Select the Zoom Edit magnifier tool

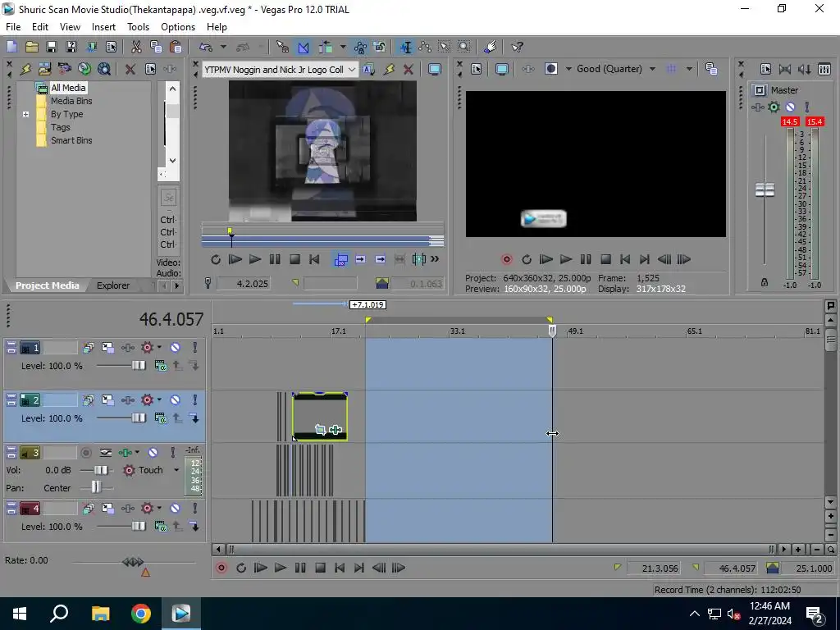tap(464, 47)
